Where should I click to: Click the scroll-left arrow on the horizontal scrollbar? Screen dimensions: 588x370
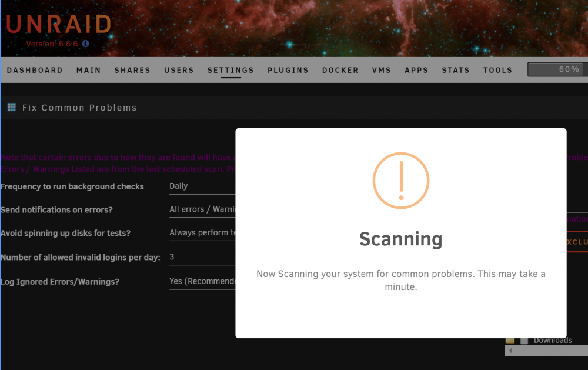(510, 351)
